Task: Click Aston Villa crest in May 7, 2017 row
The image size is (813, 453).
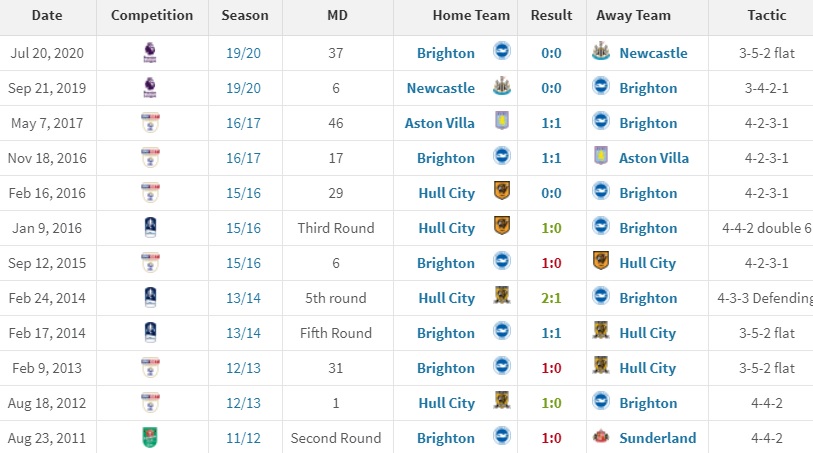Action: [502, 121]
